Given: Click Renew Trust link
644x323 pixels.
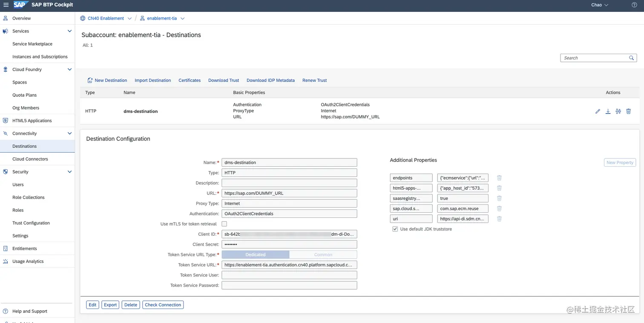Looking at the screenshot, I should 314,80.
